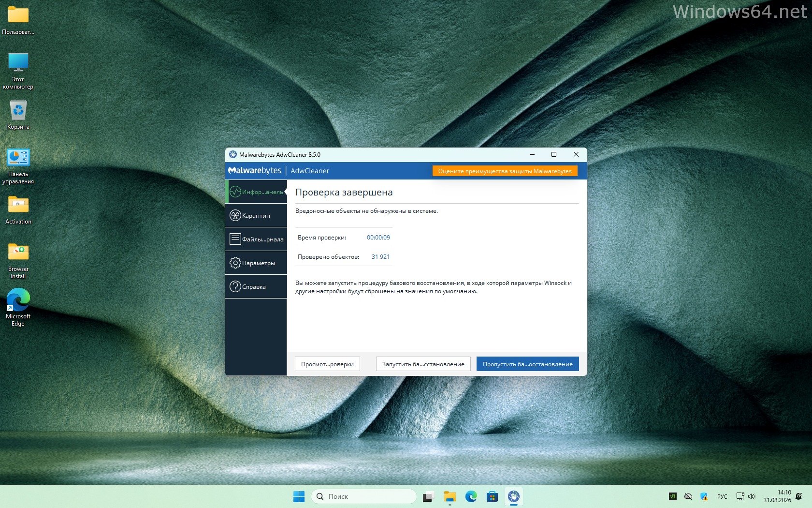Click the clock showing 14:10 in taskbar
Viewport: 812px width, 508px height.
(777, 496)
